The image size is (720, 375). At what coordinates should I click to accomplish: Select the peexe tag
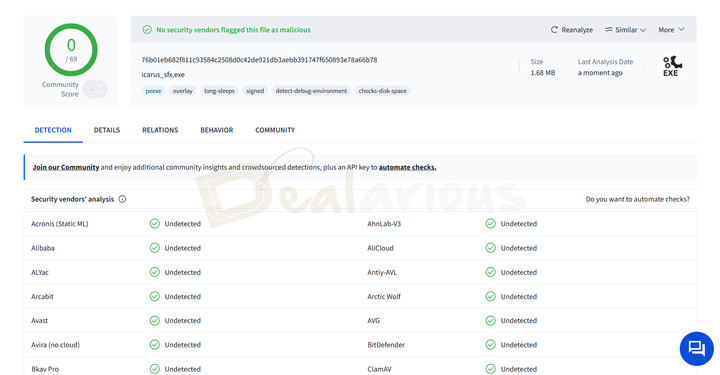(153, 91)
